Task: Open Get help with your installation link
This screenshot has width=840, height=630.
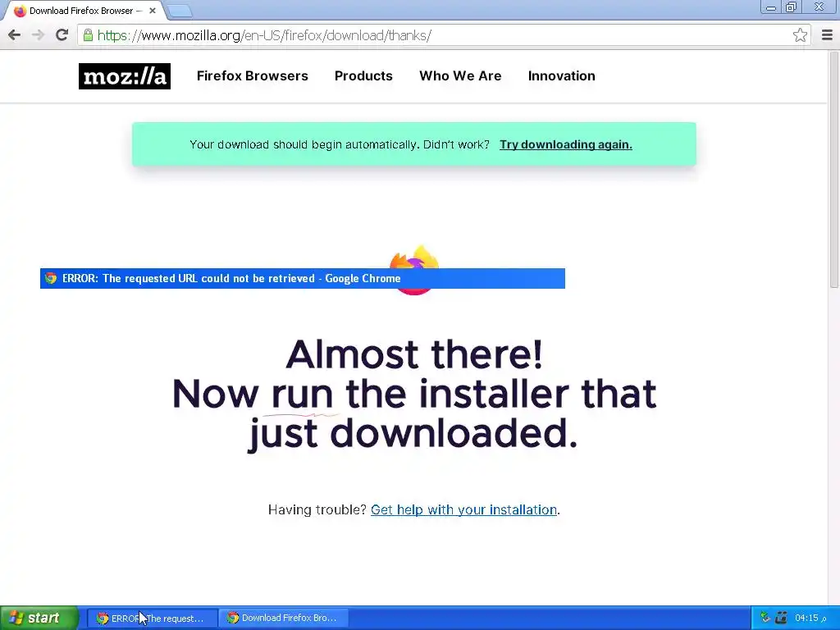Action: (464, 509)
